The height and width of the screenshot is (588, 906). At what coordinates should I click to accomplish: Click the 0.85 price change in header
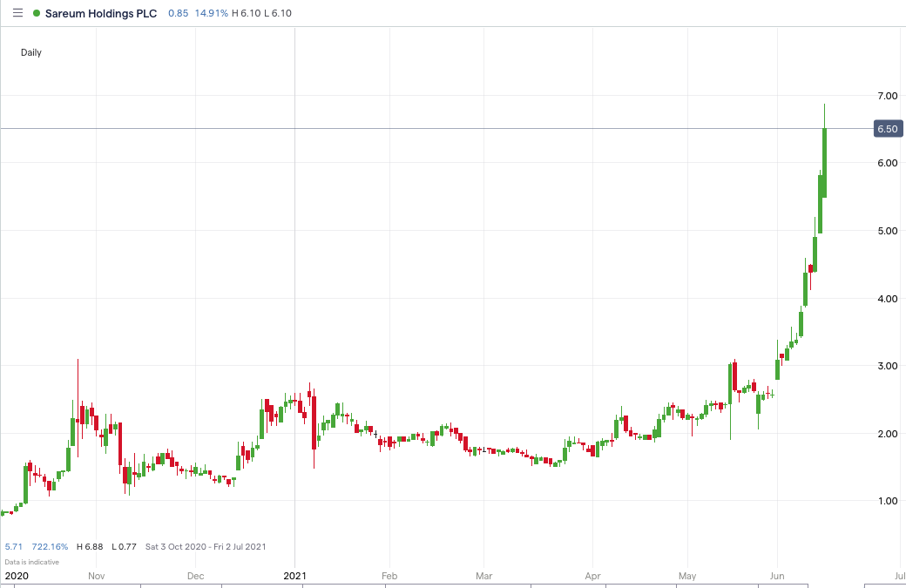(x=177, y=14)
